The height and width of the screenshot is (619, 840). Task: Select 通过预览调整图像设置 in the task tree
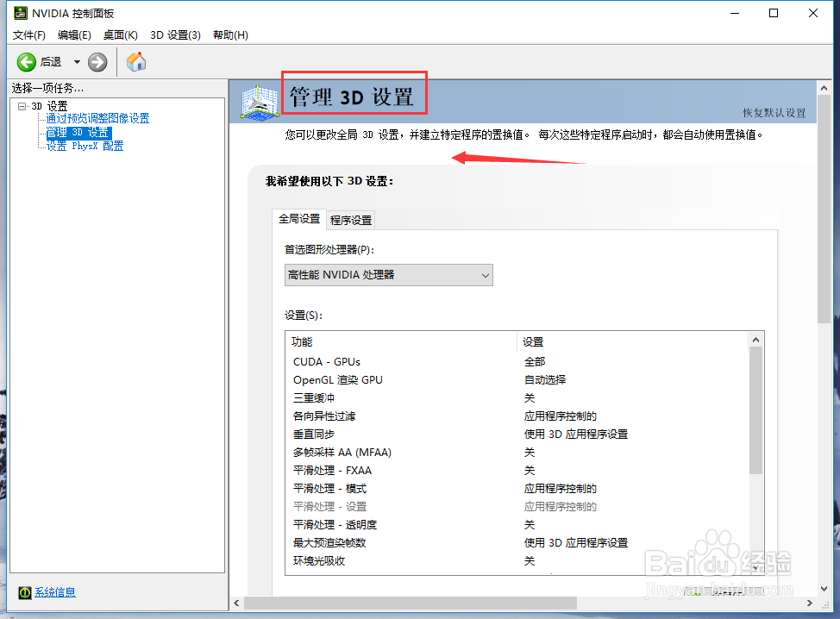[x=97, y=118]
